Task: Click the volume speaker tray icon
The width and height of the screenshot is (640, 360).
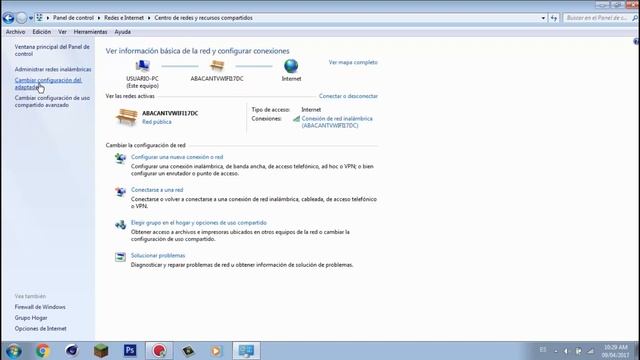Action: click(566, 351)
